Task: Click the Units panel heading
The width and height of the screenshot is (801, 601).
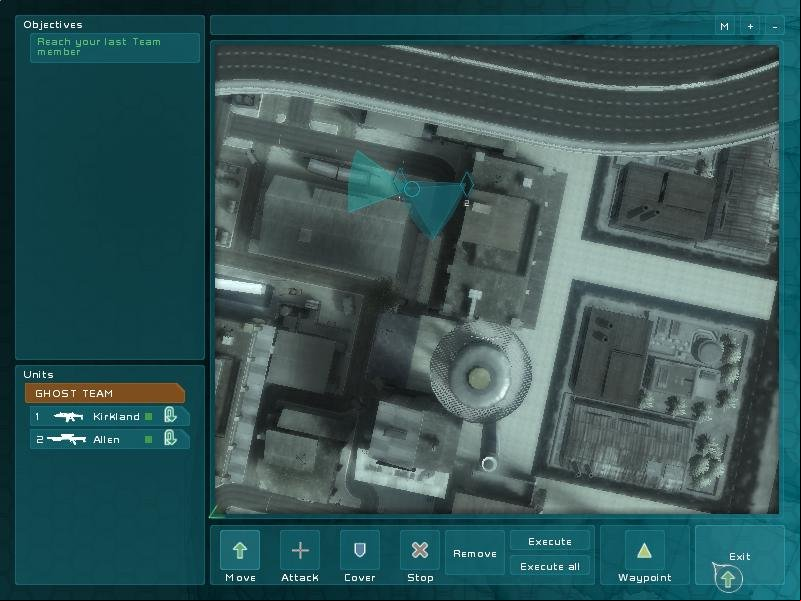Action: (38, 375)
